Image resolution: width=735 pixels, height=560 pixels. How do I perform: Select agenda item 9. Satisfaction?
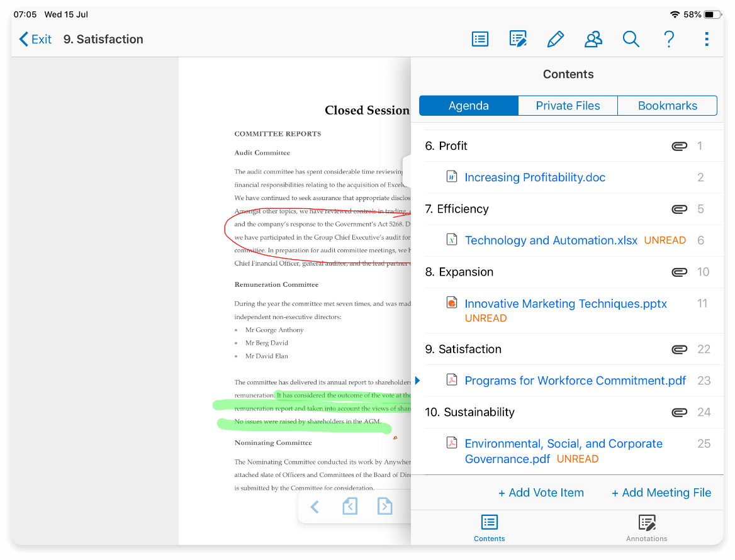click(x=568, y=349)
